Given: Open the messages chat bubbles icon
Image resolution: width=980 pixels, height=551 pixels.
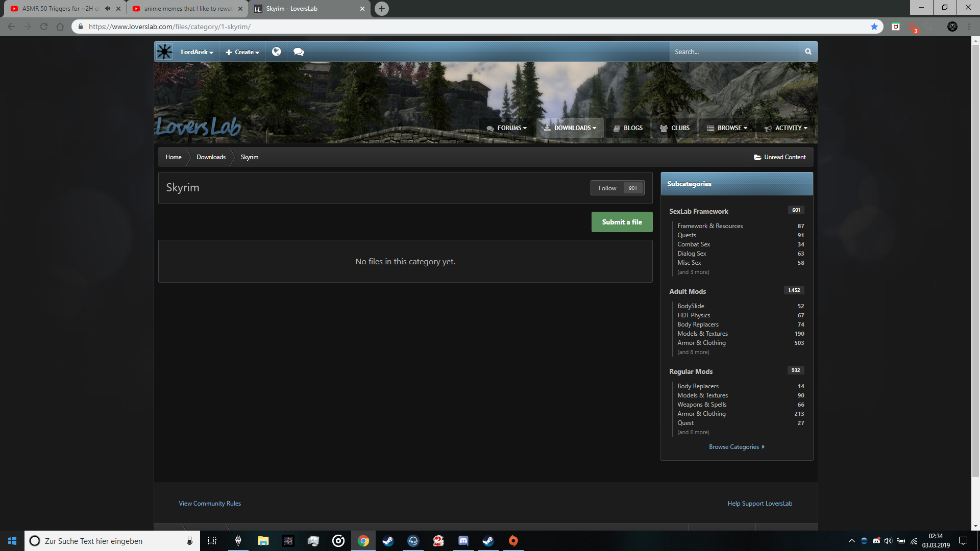Looking at the screenshot, I should point(299,52).
